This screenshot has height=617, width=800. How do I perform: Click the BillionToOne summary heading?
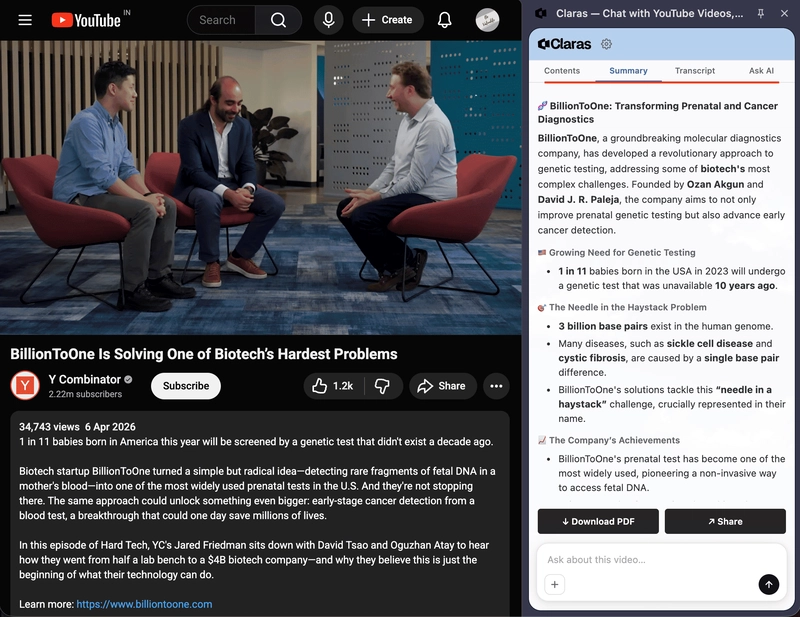(x=658, y=112)
